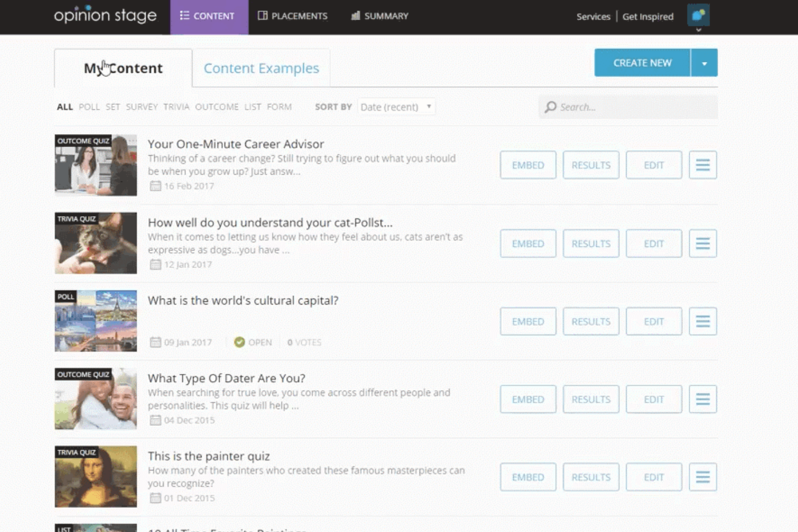Open the options menu for the cat trivia quiz

point(703,243)
